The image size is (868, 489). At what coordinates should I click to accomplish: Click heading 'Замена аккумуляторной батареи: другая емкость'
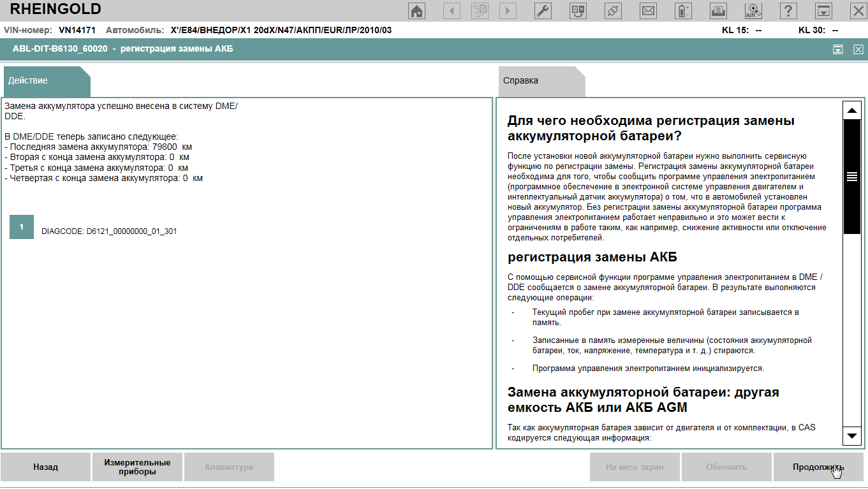644,399
